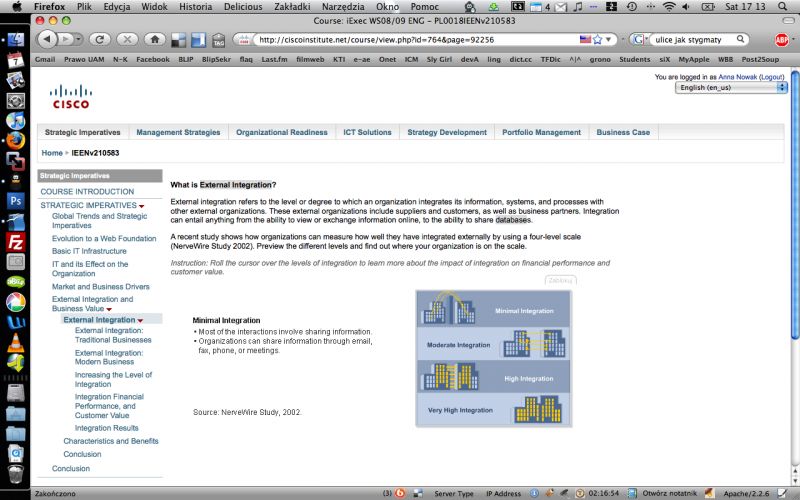
Task: Bookmark this page with the star icon
Action: click(x=597, y=39)
